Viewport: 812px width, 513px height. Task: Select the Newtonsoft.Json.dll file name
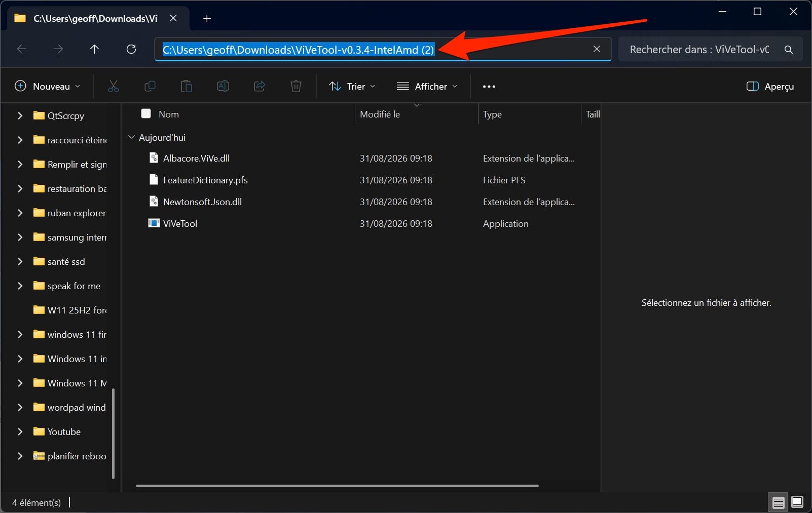click(x=202, y=202)
